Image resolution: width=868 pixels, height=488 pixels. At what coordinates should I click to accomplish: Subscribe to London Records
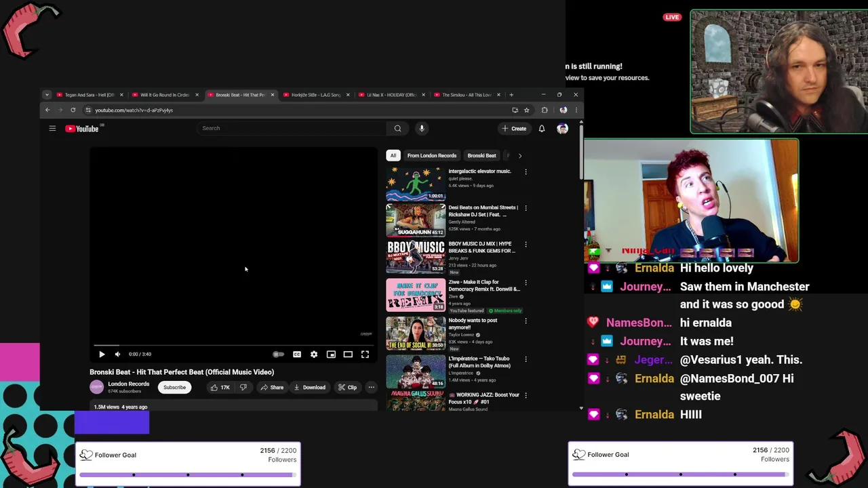tap(174, 387)
